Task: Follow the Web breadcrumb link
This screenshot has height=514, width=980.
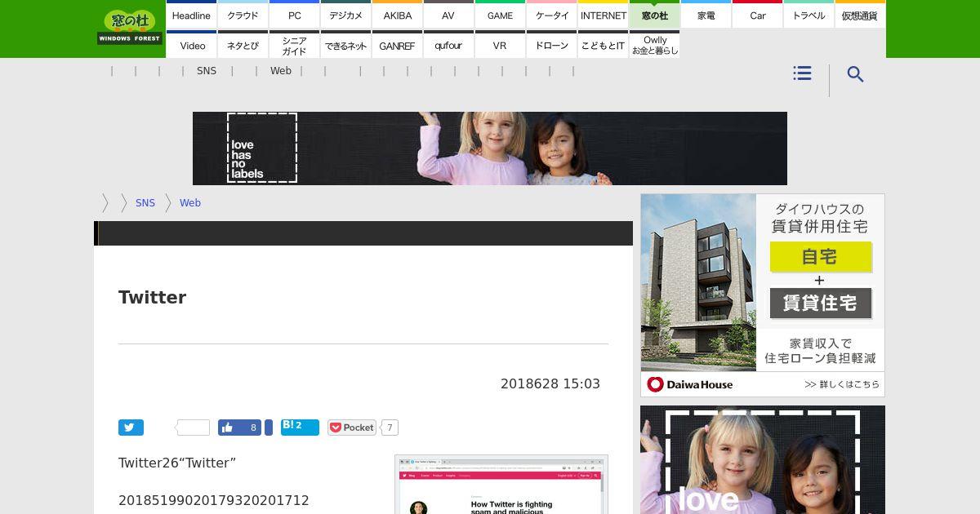Action: [190, 203]
